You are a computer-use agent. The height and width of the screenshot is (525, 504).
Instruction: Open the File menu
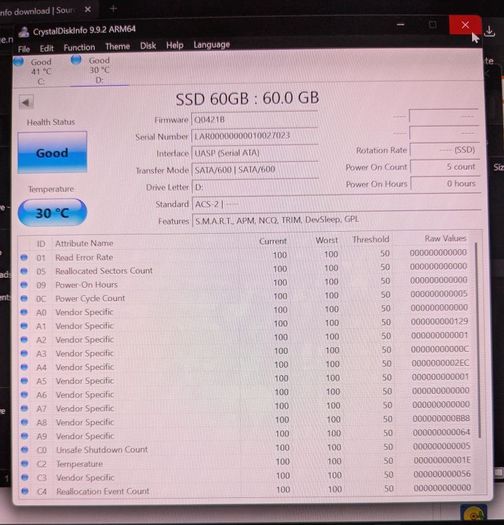[24, 49]
